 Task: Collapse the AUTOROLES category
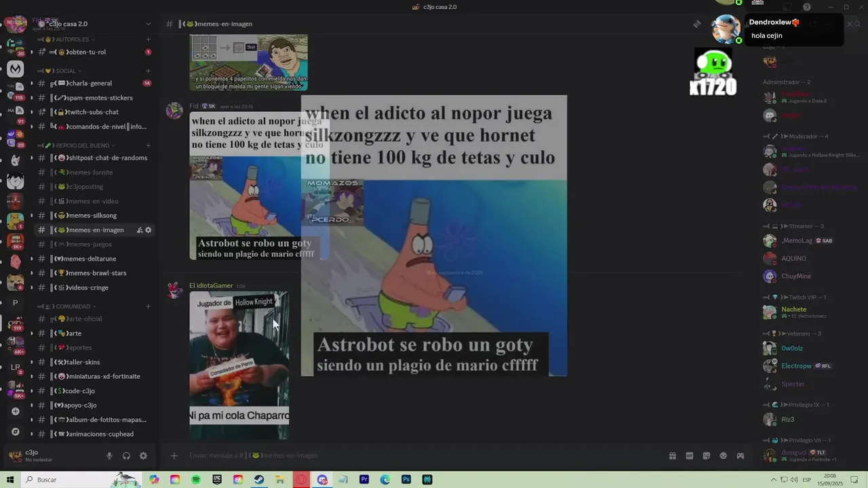[74, 39]
